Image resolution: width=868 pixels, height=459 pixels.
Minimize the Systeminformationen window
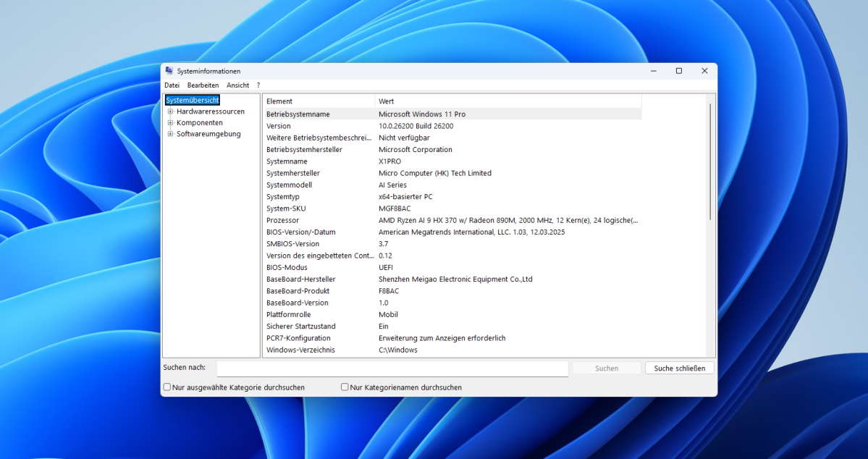[654, 71]
